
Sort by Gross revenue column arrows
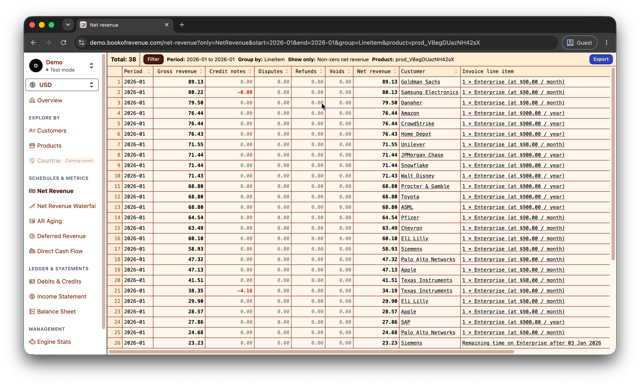[201, 71]
